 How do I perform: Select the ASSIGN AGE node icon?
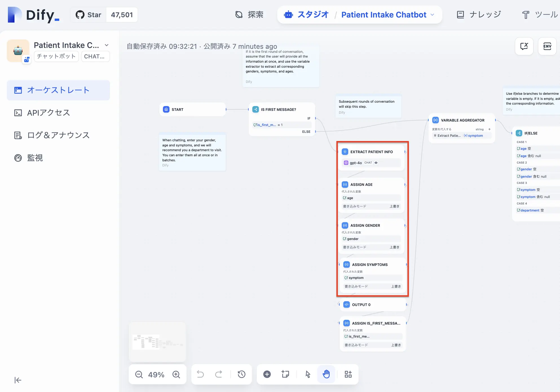(x=345, y=184)
